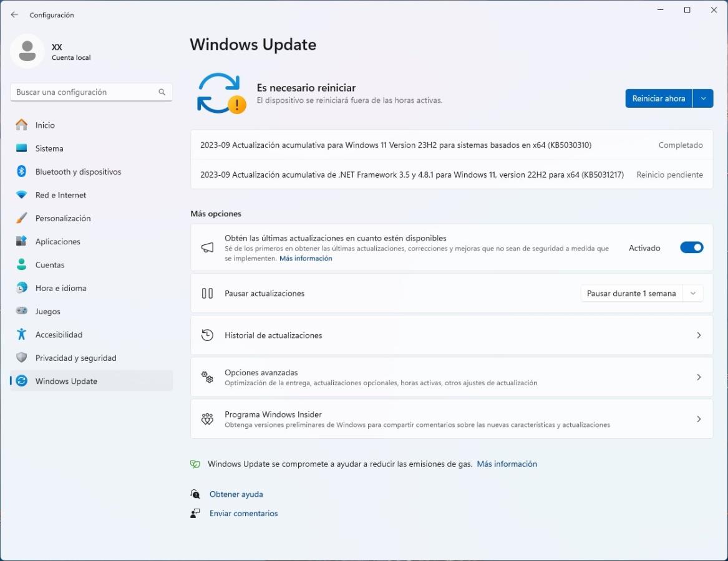Select Sistema in the sidebar
The width and height of the screenshot is (728, 561).
49,148
